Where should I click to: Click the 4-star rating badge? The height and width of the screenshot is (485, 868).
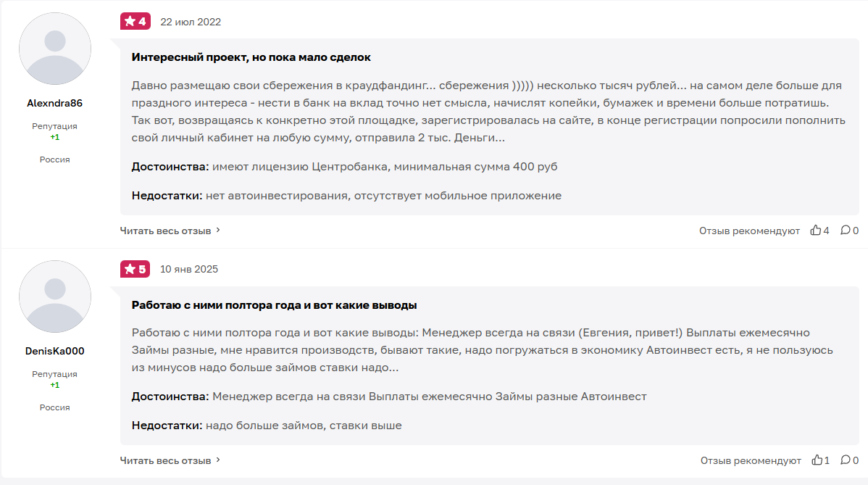click(x=135, y=22)
